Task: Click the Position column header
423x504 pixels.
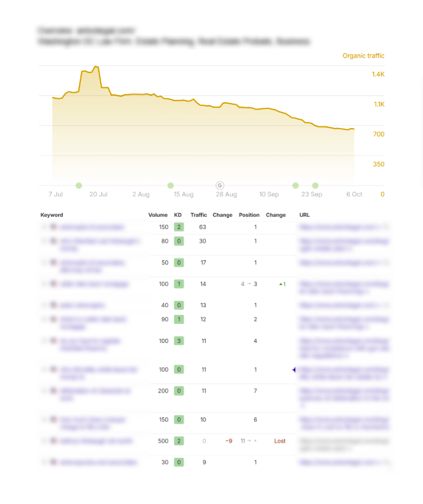Action: [249, 215]
